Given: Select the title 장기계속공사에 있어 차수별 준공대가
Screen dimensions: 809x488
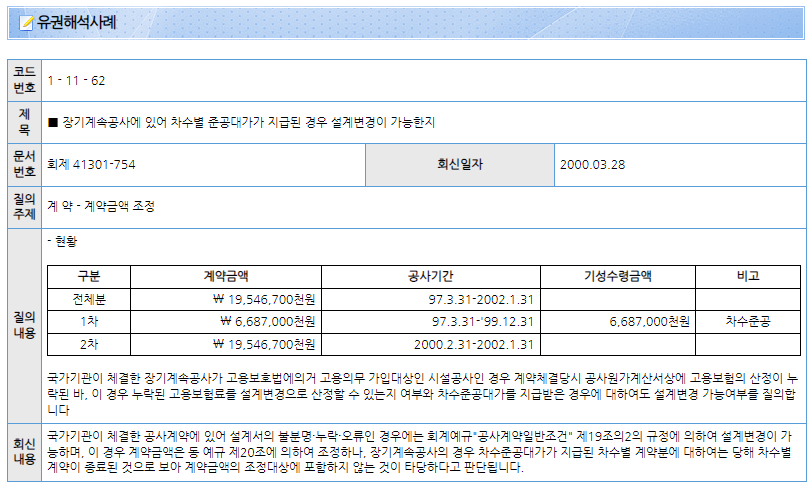Looking at the screenshot, I should pos(241,122).
